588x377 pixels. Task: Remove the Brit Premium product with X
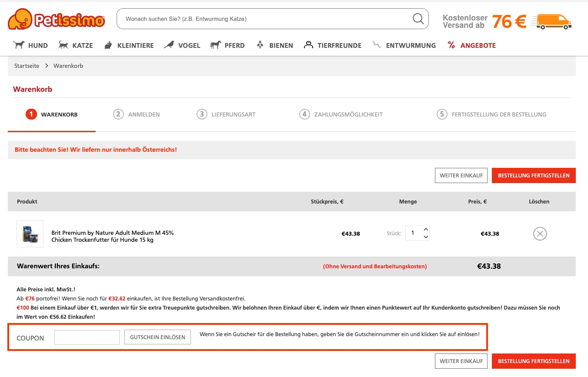point(540,234)
